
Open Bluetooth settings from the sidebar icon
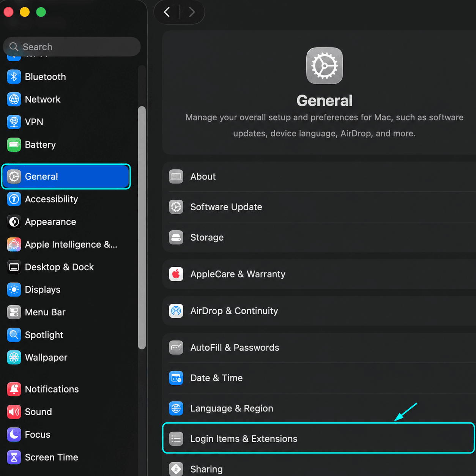(x=14, y=77)
